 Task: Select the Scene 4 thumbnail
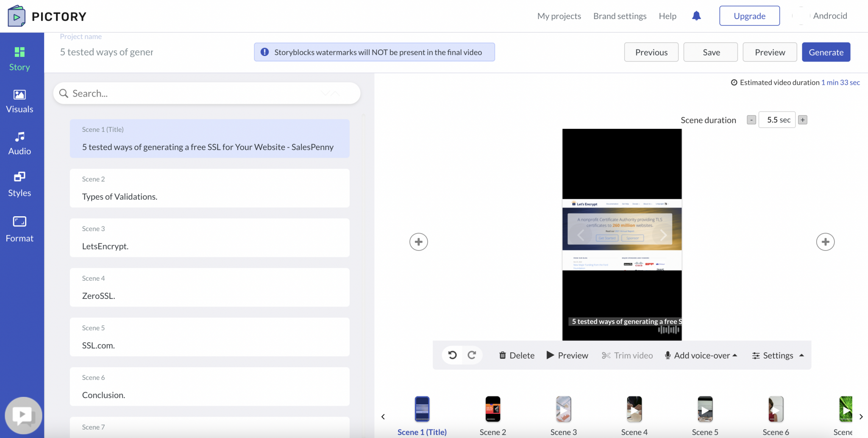634,409
